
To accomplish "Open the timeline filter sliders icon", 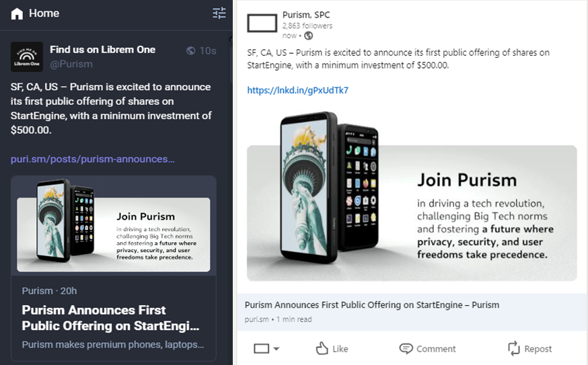I will (x=219, y=13).
